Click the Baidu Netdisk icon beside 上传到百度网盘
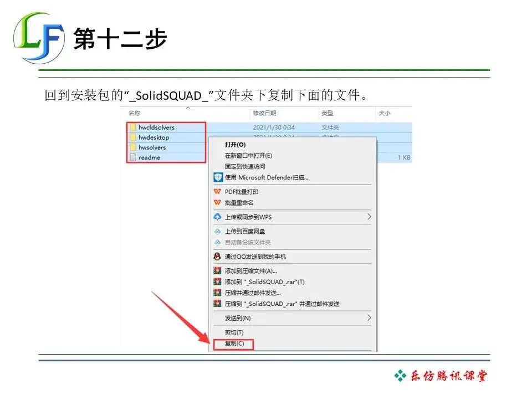The width and height of the screenshot is (532, 399). click(x=217, y=232)
